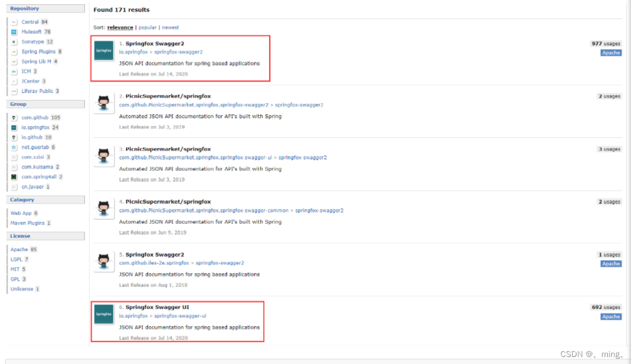Click the Springfox logo of result 6

coord(104,314)
